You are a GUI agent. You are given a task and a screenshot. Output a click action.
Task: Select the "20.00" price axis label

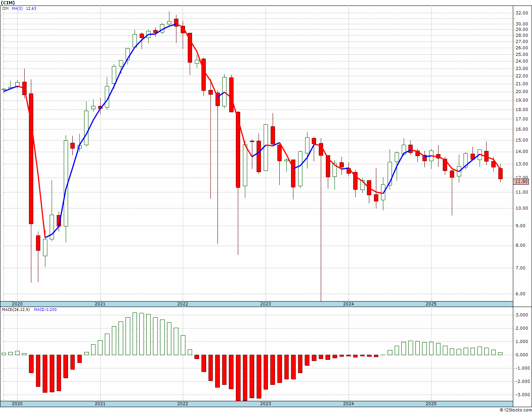(x=521, y=92)
